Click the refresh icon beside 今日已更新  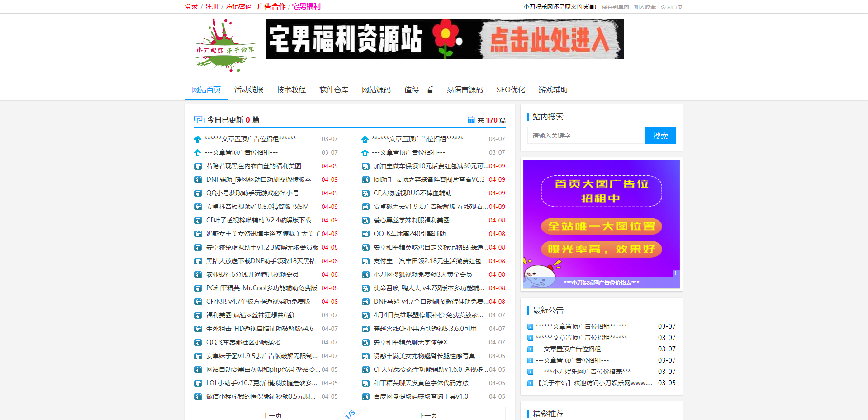click(x=199, y=119)
